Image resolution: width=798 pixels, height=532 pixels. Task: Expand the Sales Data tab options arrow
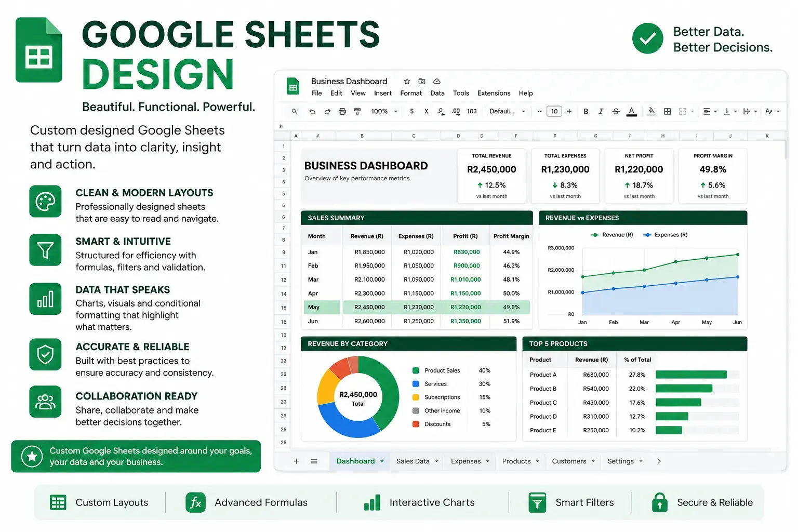pyautogui.click(x=436, y=461)
